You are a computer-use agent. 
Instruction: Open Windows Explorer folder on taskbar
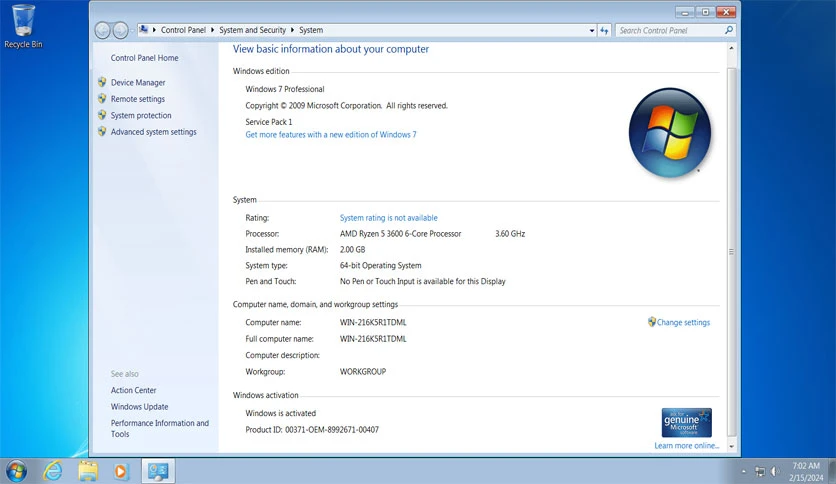tap(88, 471)
